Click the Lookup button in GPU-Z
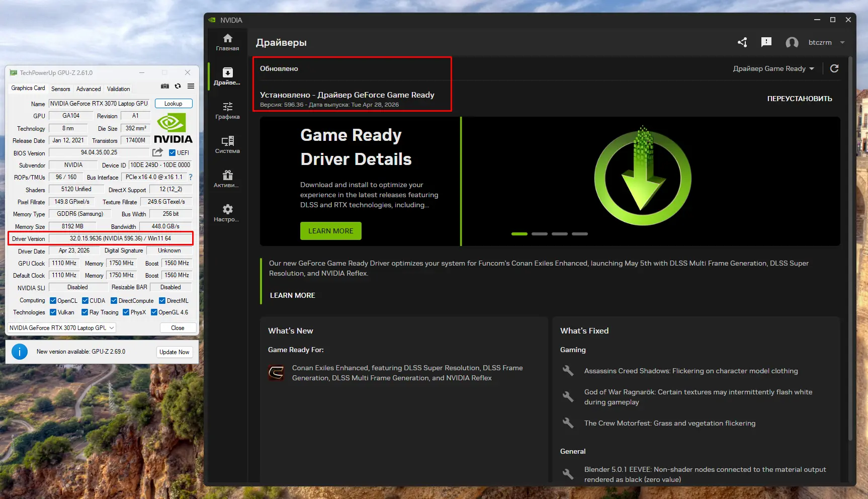Screen dimensions: 868x499 coord(173,104)
